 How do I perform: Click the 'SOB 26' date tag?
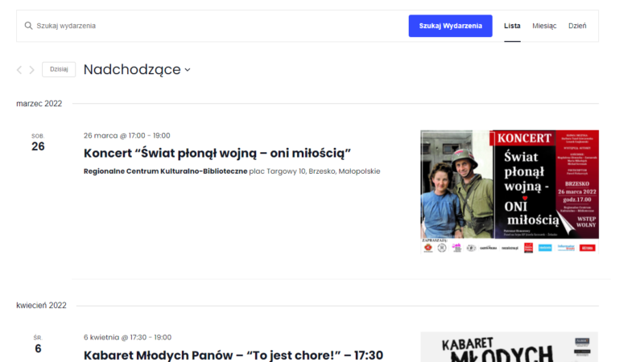(38, 142)
